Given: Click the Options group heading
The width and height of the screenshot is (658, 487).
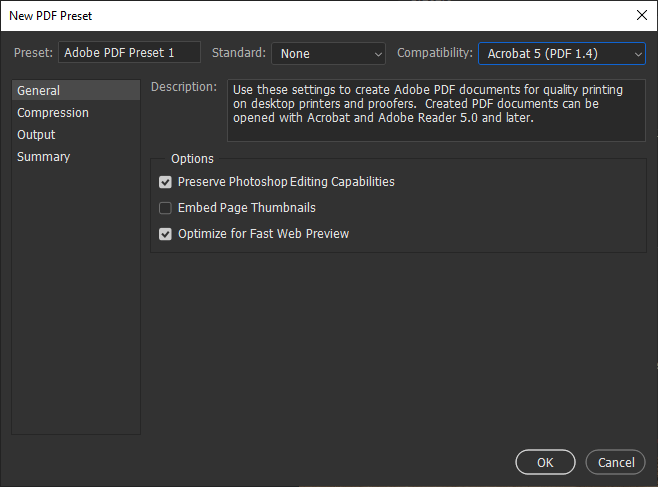Looking at the screenshot, I should point(192,159).
